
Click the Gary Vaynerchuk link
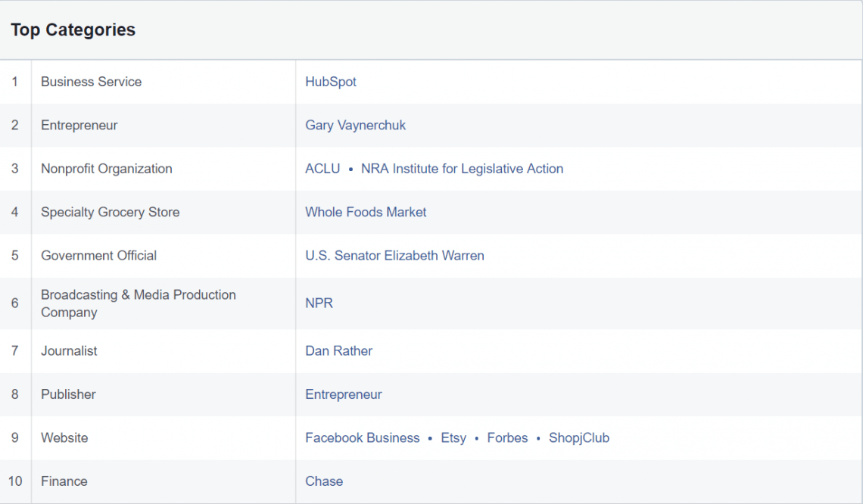[x=355, y=125]
